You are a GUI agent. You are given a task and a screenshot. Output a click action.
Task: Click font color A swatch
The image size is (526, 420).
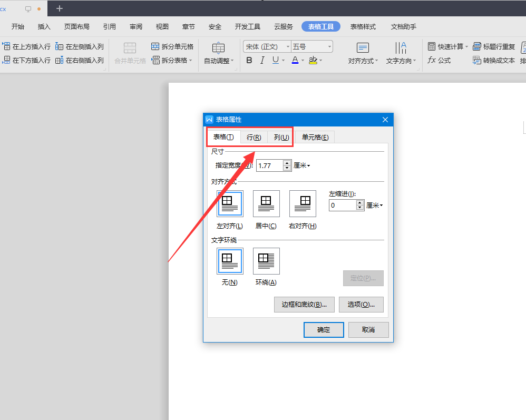tap(295, 61)
